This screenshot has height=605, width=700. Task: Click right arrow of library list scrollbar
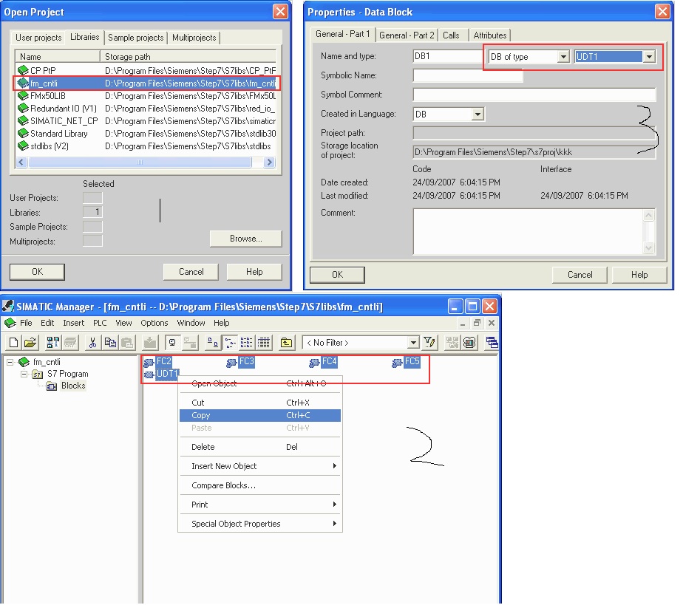(269, 163)
